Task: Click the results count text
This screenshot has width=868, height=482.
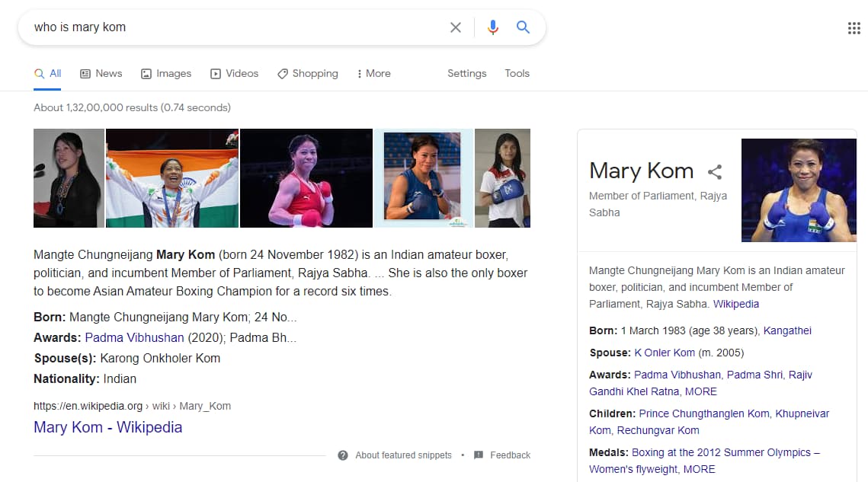Action: click(x=133, y=107)
